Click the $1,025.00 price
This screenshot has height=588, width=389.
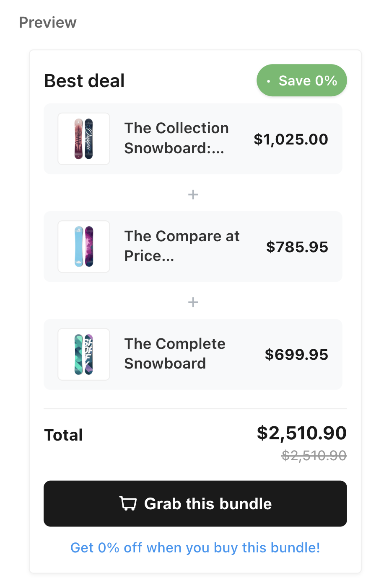(x=290, y=139)
